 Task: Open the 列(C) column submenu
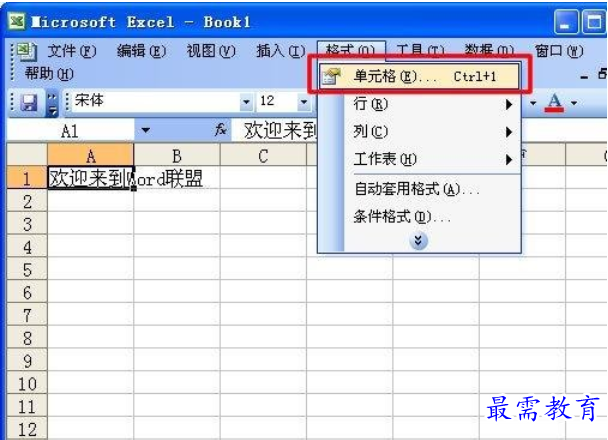click(432, 132)
